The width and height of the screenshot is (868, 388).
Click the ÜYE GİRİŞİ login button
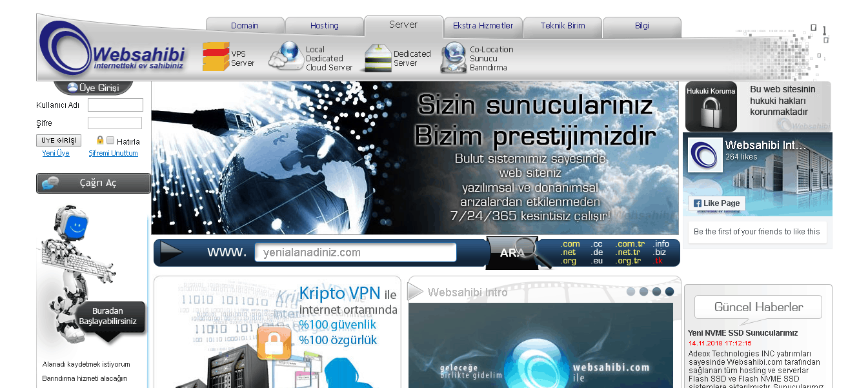(x=59, y=141)
